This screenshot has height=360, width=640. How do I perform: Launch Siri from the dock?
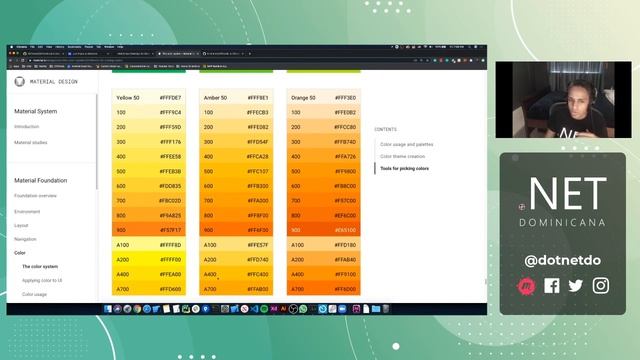(117, 309)
